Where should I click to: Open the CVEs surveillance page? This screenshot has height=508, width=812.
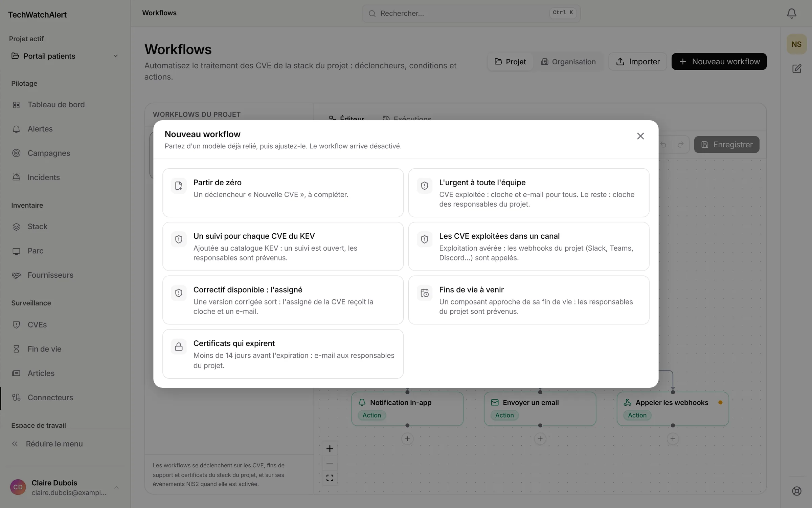[65, 325]
